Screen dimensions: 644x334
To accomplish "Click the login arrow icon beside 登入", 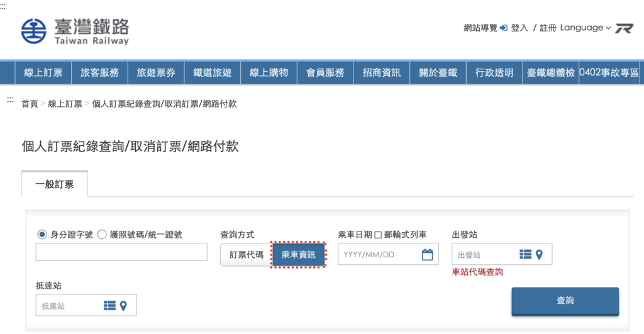I will tap(504, 28).
